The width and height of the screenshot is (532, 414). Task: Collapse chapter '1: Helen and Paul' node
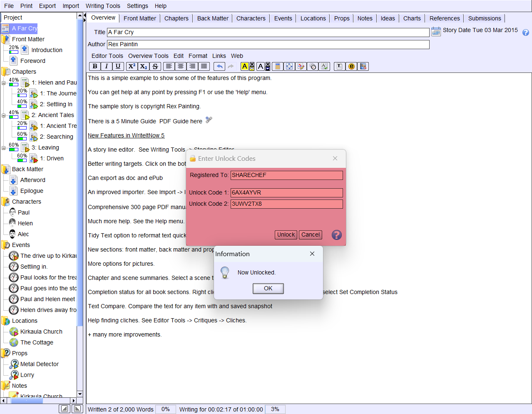pos(4,83)
